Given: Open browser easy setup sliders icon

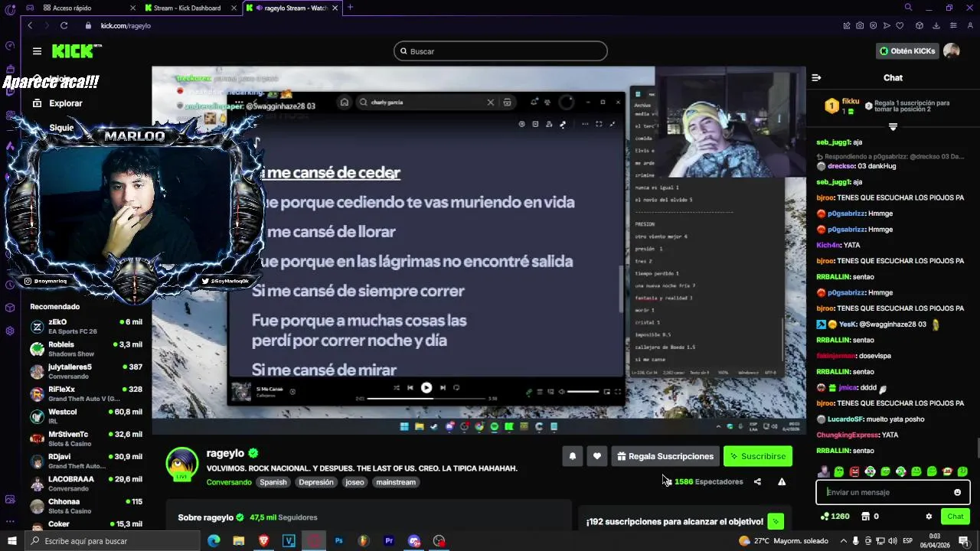Looking at the screenshot, I should 953,25.
